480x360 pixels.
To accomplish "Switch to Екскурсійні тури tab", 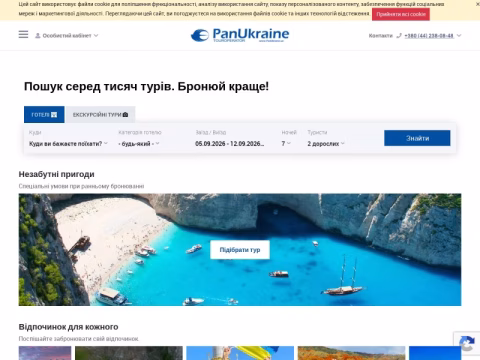I will point(100,115).
